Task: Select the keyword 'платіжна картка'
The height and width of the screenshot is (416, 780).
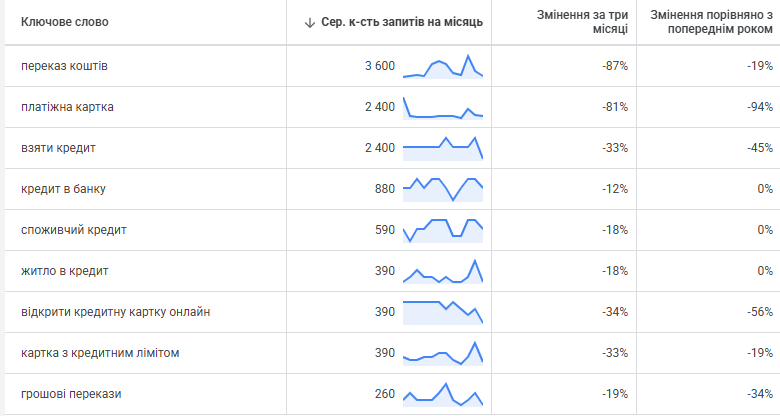Action: (67, 107)
